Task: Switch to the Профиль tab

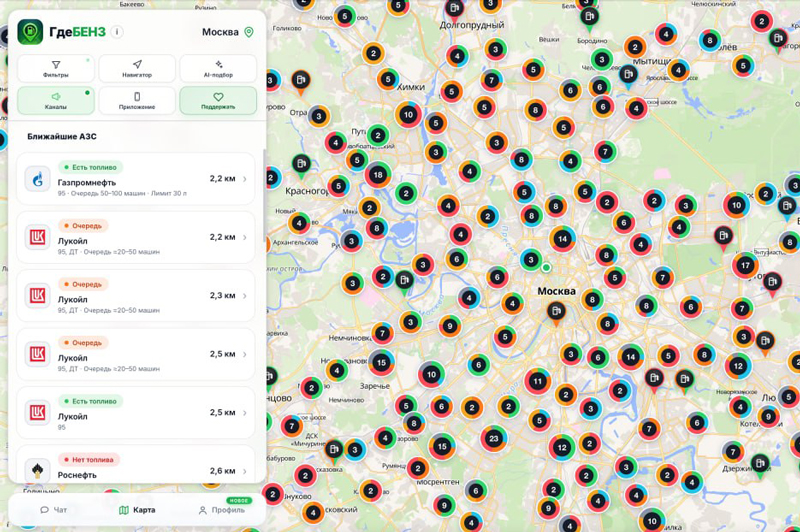Action: 221,510
